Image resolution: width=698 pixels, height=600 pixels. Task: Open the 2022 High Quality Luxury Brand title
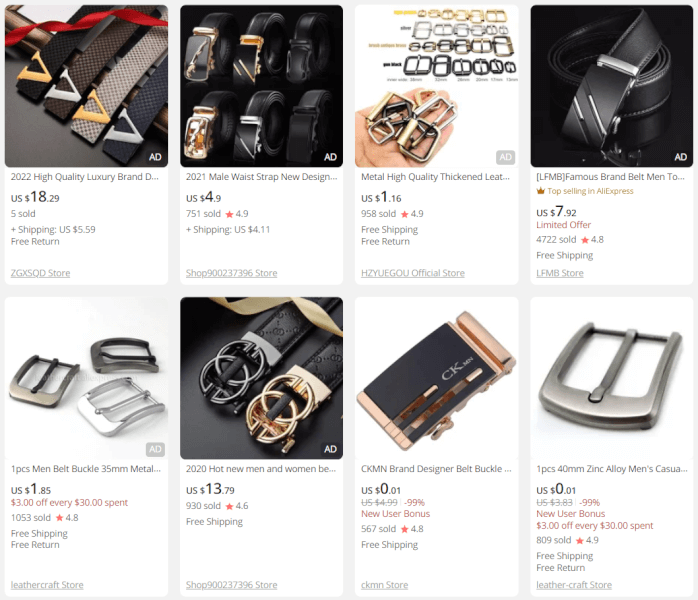click(85, 177)
